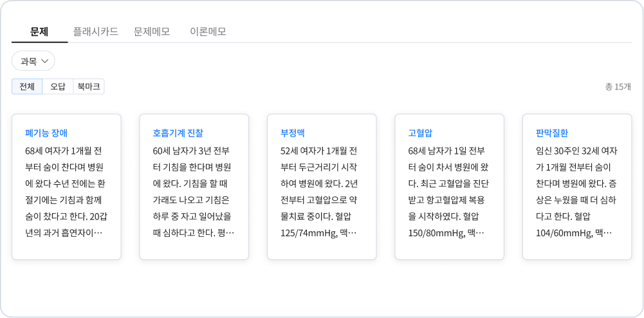Image resolution: width=644 pixels, height=318 pixels.
Task: Open the 플래시카드 tab
Action: click(96, 32)
